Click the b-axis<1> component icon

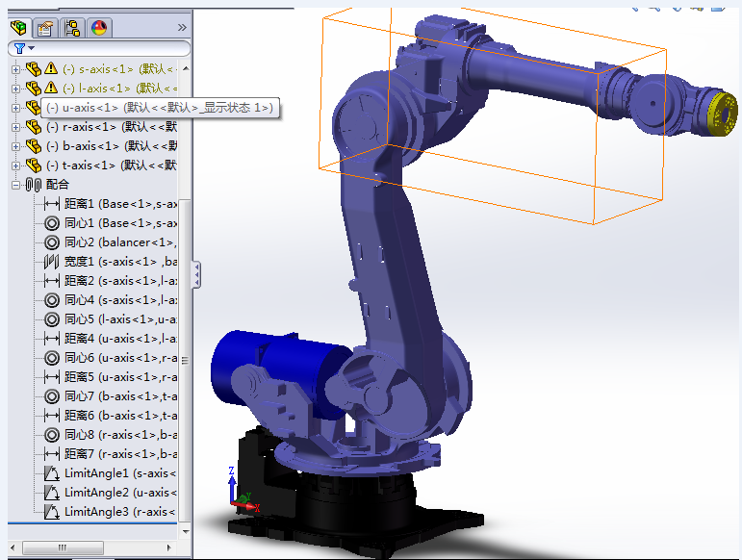point(33,146)
